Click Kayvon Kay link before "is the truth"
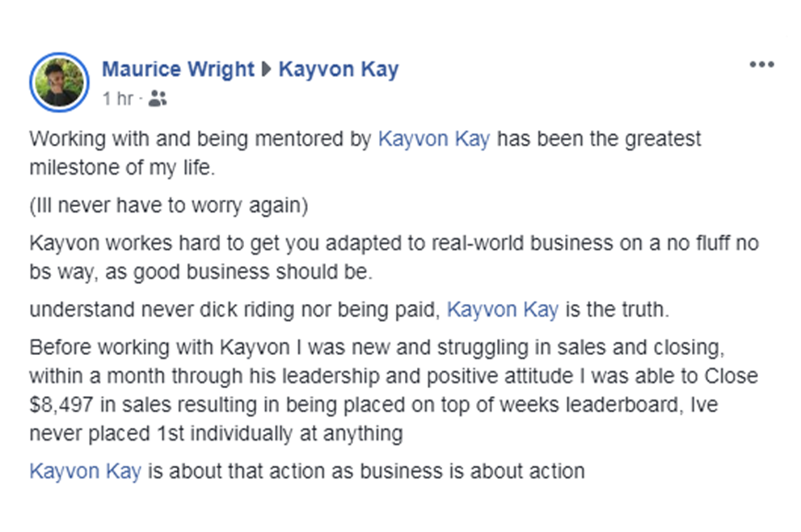The image size is (801, 532). pos(502,309)
